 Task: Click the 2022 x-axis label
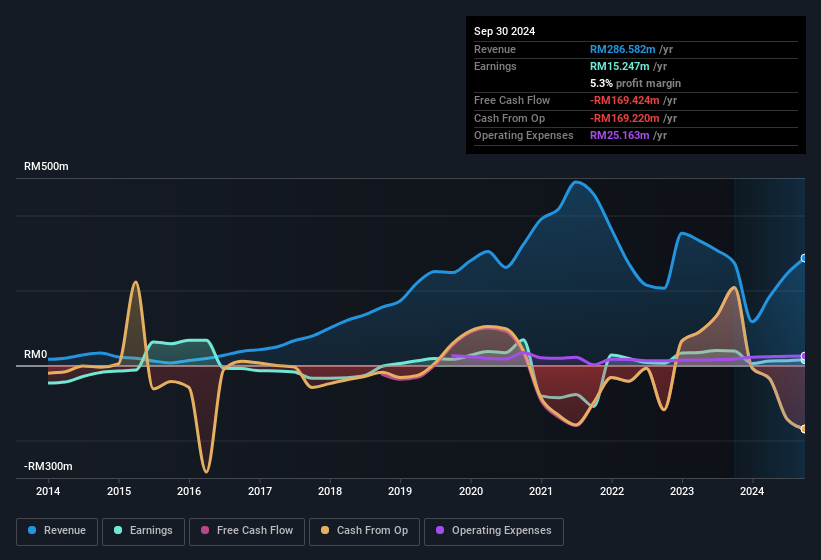612,491
